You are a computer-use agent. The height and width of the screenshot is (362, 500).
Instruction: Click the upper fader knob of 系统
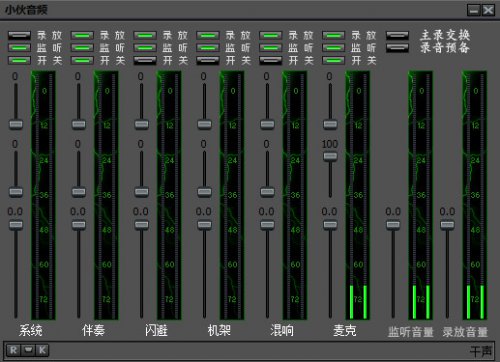point(16,124)
